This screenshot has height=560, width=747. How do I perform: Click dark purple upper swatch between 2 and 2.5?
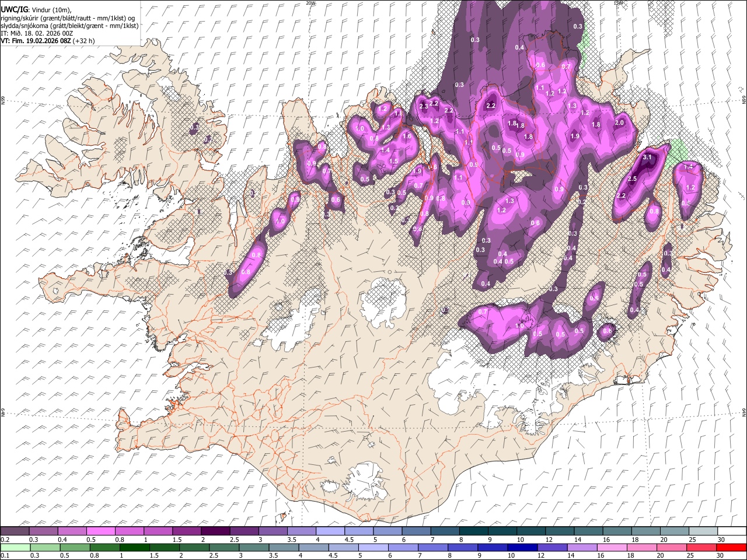(215, 531)
